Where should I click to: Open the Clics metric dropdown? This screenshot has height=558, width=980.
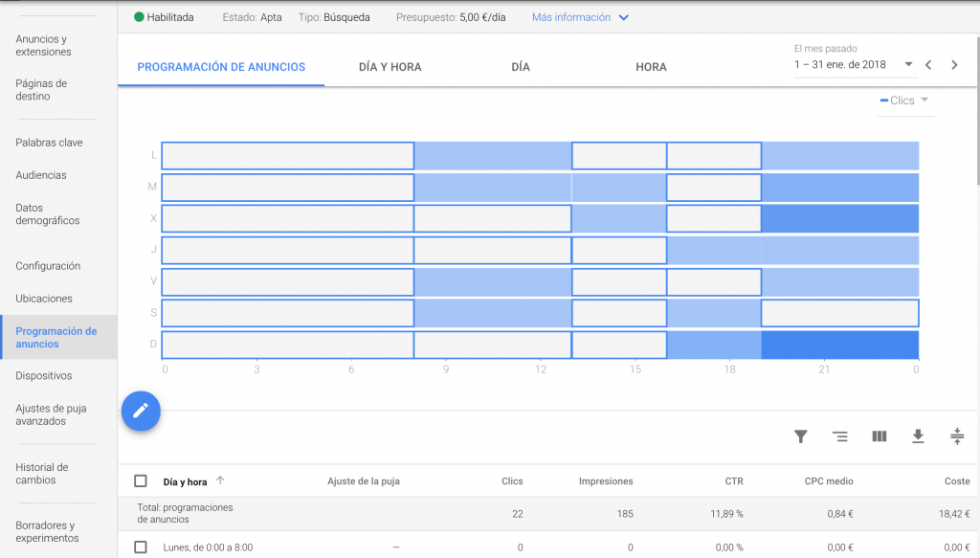tap(905, 100)
